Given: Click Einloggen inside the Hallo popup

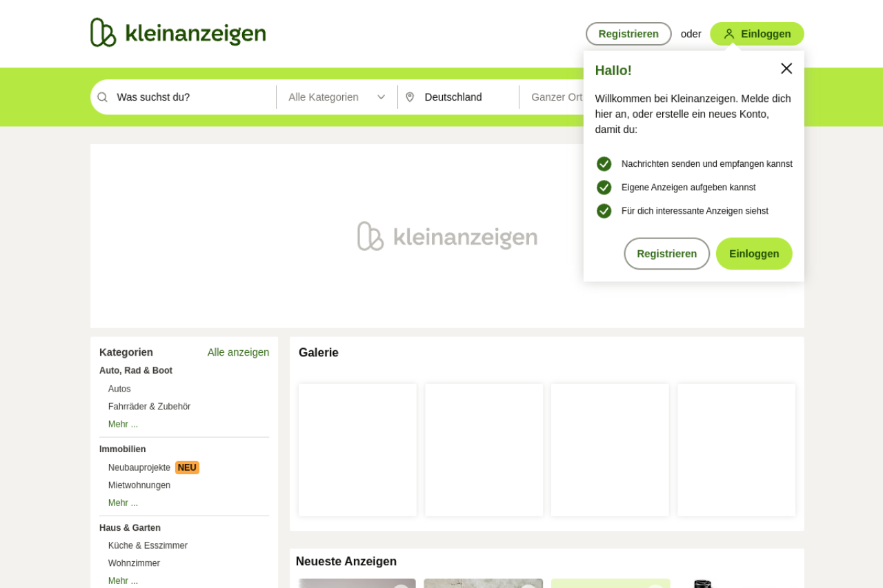Looking at the screenshot, I should (x=754, y=254).
